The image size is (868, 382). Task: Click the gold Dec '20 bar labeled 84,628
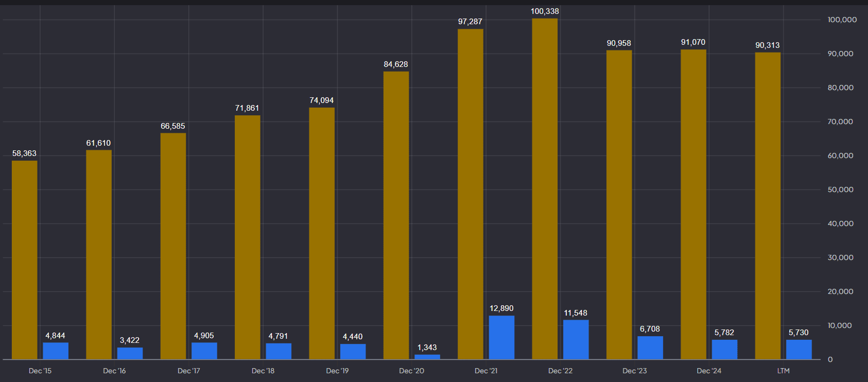(396, 215)
